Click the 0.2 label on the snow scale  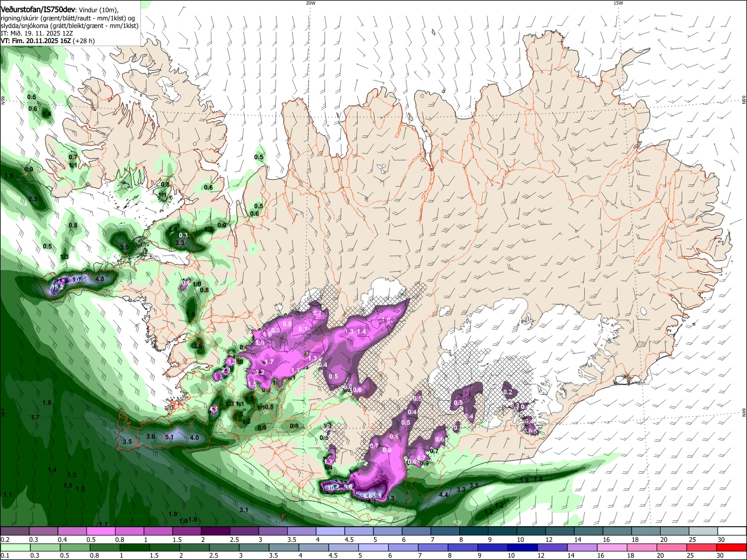point(4,540)
